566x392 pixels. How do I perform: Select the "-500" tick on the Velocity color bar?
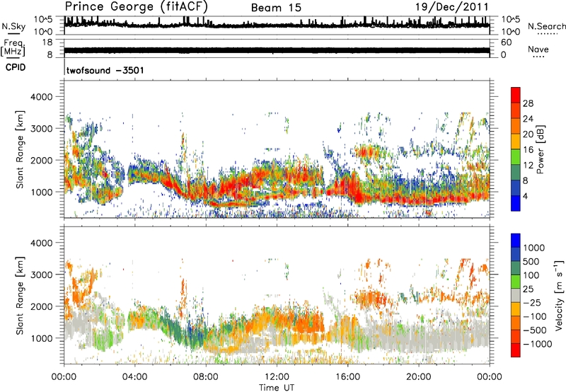535,330
